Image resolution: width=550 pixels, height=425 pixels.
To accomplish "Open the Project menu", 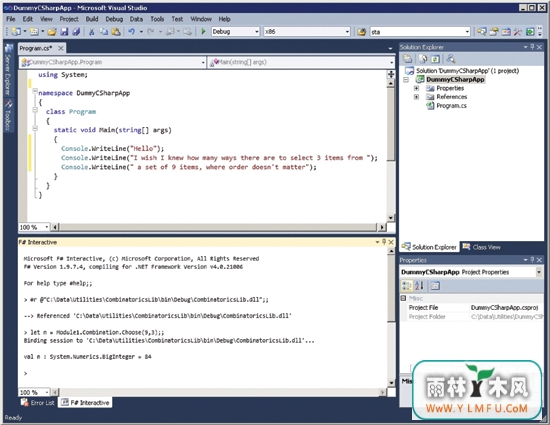I will click(x=69, y=19).
